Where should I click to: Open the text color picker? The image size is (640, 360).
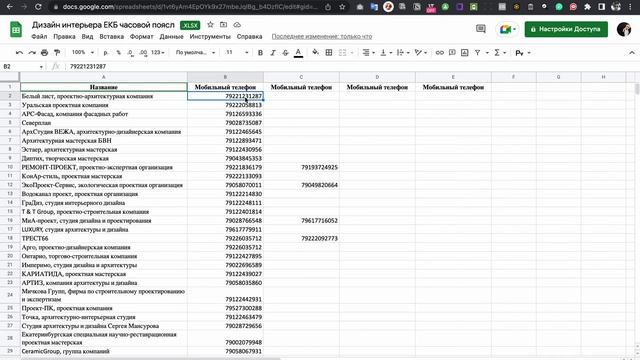(x=298, y=53)
